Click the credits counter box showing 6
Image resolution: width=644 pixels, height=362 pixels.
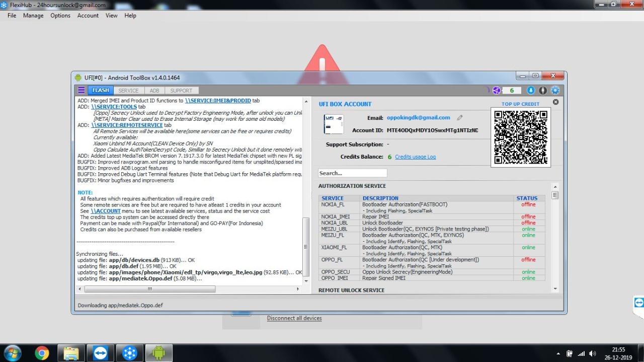pyautogui.click(x=512, y=91)
